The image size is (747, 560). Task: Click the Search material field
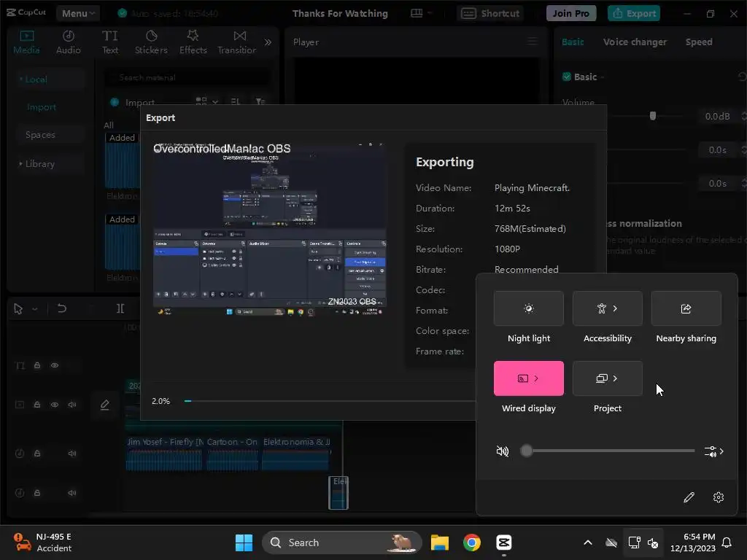click(x=188, y=77)
